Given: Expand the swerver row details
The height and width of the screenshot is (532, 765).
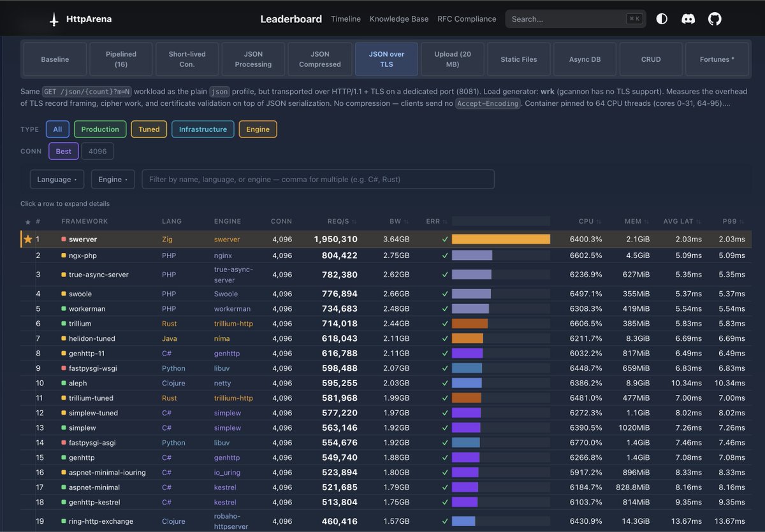Looking at the screenshot, I should (x=386, y=240).
